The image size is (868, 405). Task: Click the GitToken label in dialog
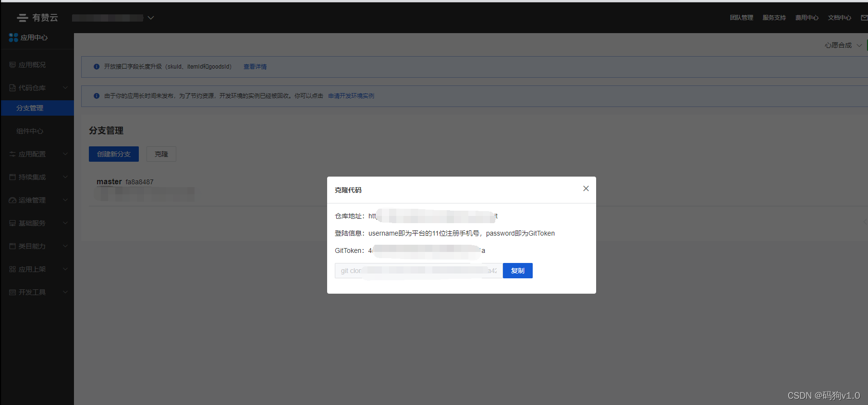pyautogui.click(x=350, y=250)
